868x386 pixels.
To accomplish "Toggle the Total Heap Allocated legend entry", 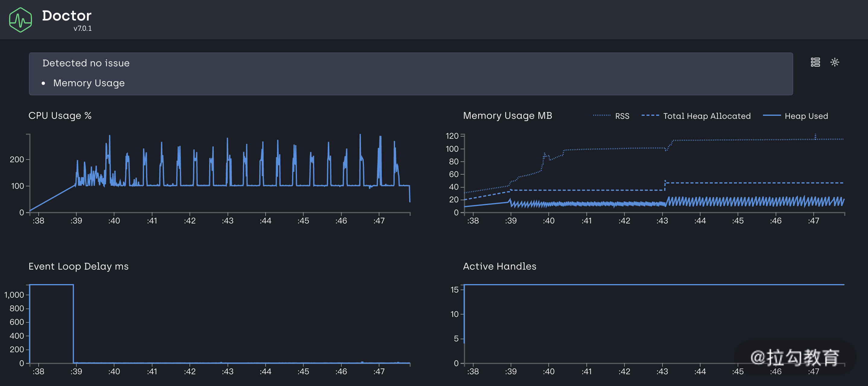I will pos(707,116).
